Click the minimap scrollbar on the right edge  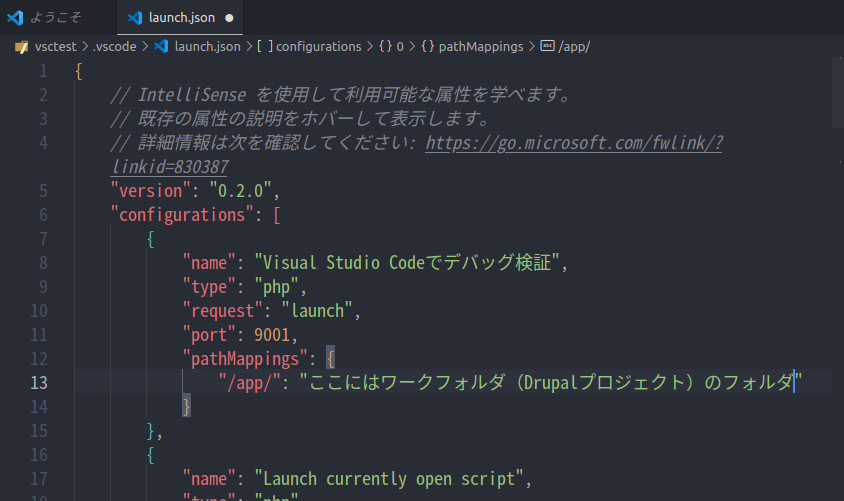[838, 93]
